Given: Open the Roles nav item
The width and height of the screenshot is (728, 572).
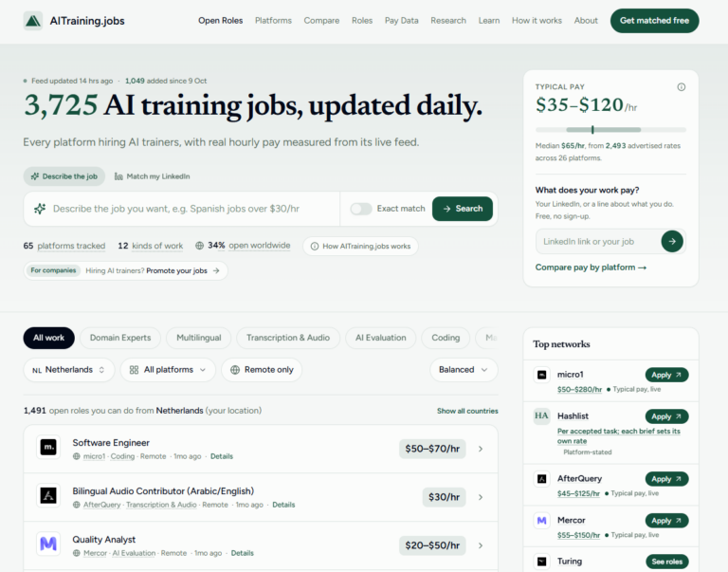Looking at the screenshot, I should pos(362,21).
